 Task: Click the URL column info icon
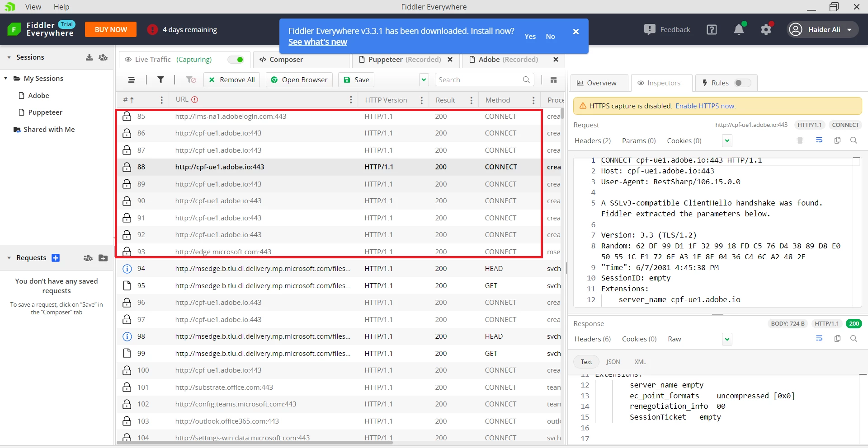[x=195, y=99]
